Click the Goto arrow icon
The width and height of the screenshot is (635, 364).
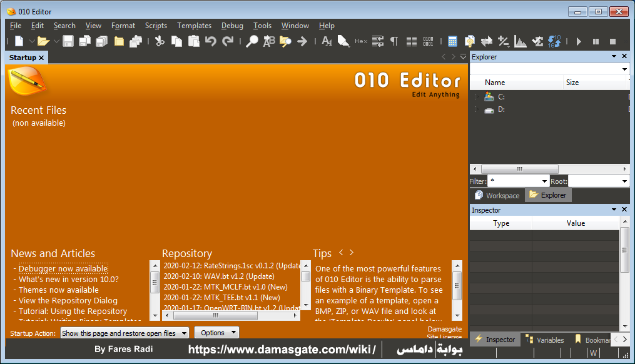[302, 41]
